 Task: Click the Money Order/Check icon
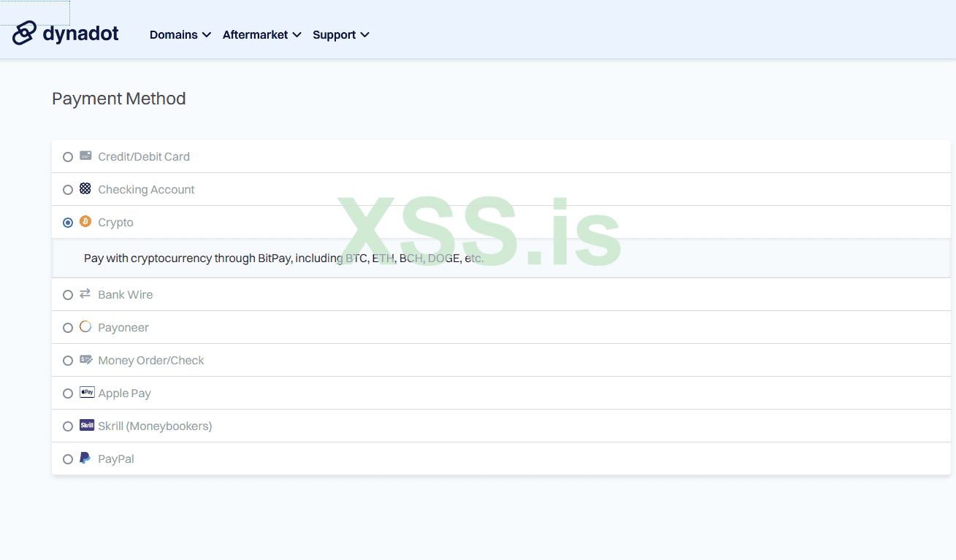(x=85, y=359)
